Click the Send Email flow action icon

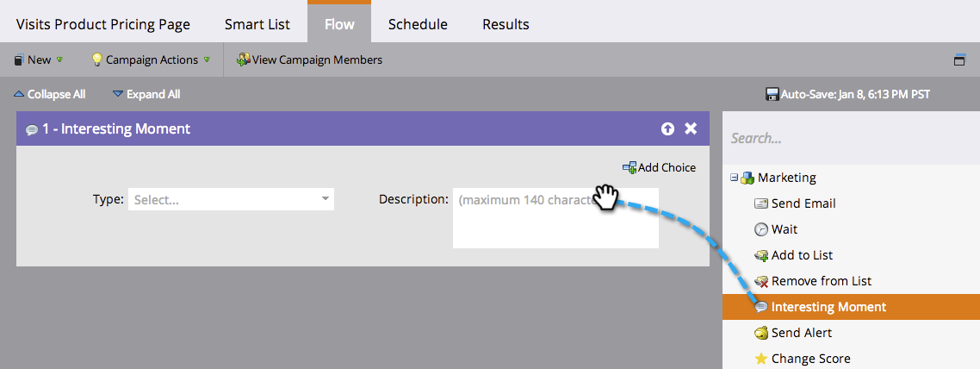[x=760, y=203]
